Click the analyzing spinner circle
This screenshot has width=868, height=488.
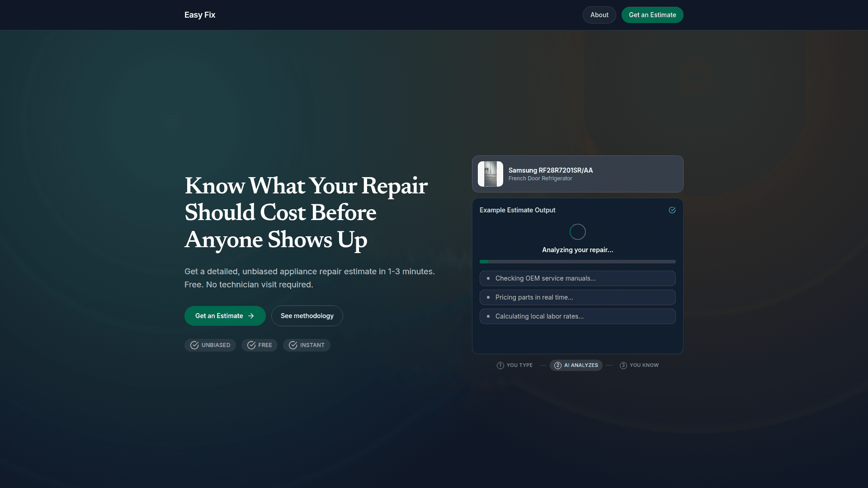[x=578, y=232]
